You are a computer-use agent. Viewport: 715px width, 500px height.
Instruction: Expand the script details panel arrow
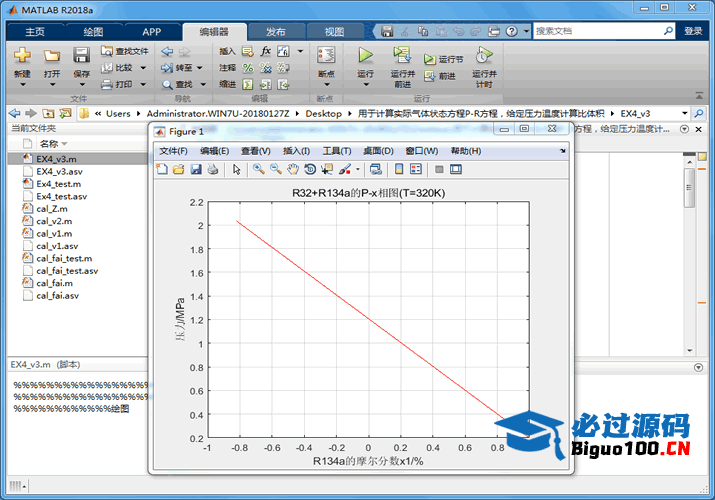click(698, 367)
